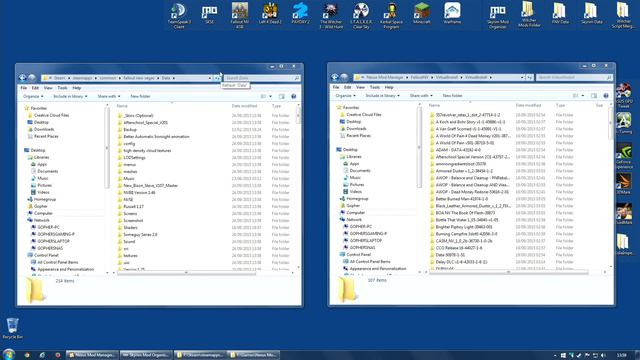Open Share with dropdown in the VirtualInstall window
Viewport: 640px width, 360px height.
click(x=421, y=96)
